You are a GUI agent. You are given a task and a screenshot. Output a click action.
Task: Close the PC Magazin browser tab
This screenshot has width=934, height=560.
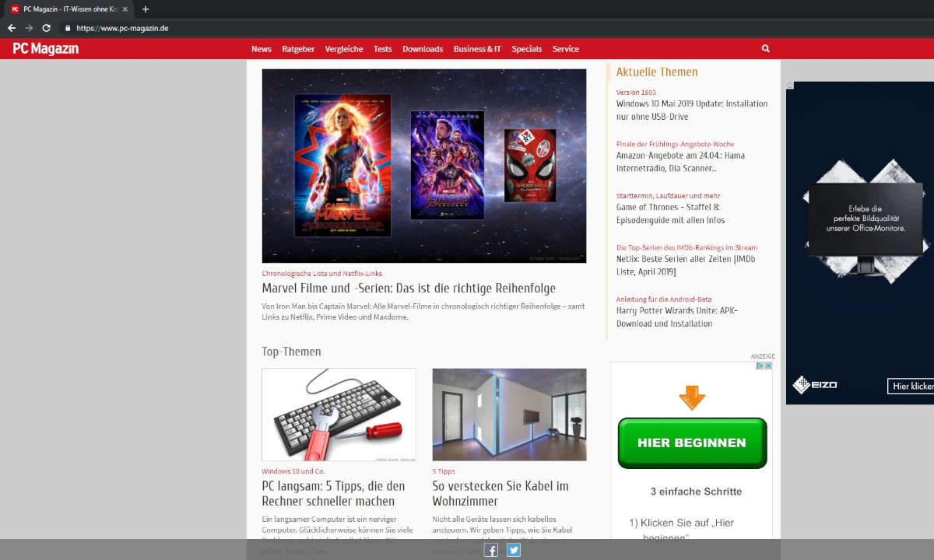pyautogui.click(x=125, y=9)
